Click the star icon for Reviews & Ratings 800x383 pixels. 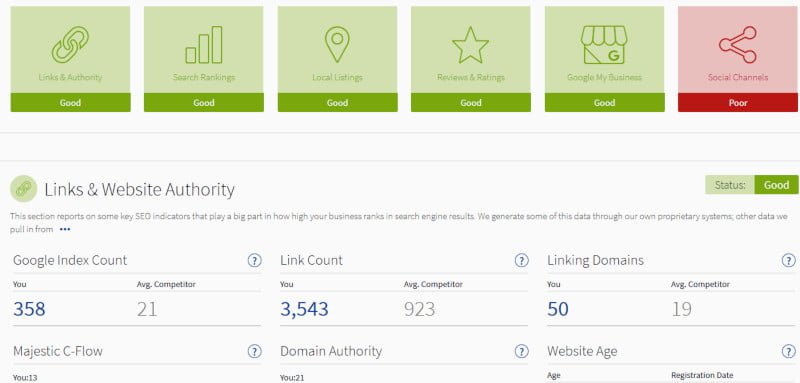click(470, 45)
